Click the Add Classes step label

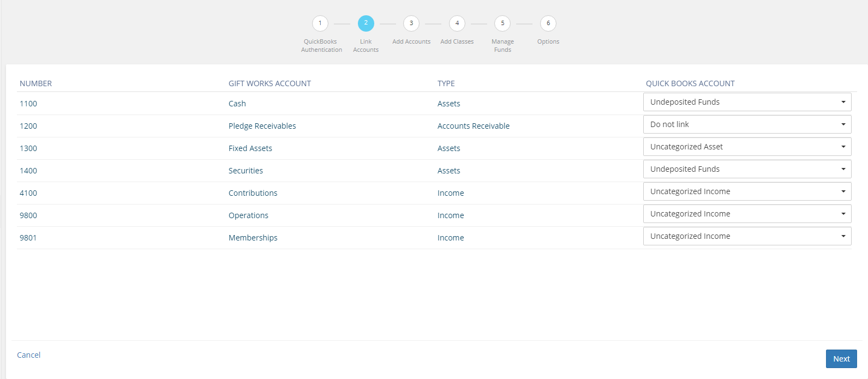(457, 41)
